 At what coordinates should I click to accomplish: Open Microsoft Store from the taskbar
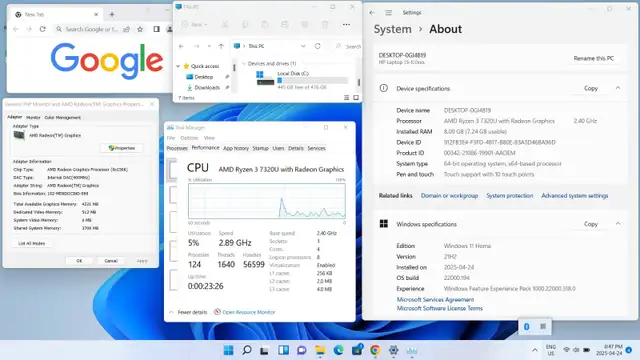coord(357,350)
